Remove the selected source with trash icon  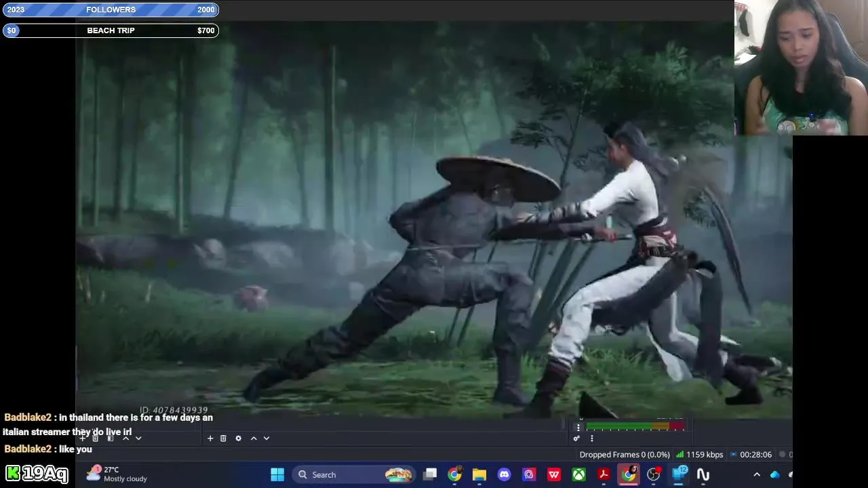coord(223,439)
